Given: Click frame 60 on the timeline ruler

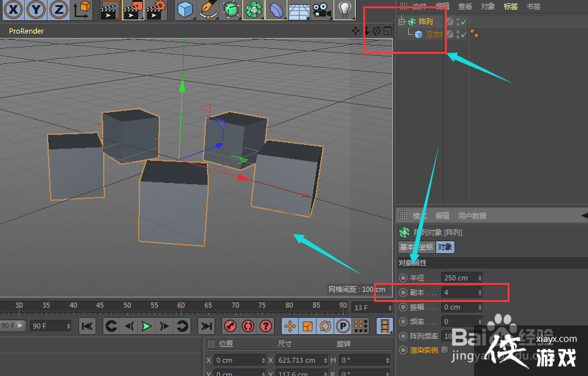Looking at the screenshot, I should (x=182, y=305).
